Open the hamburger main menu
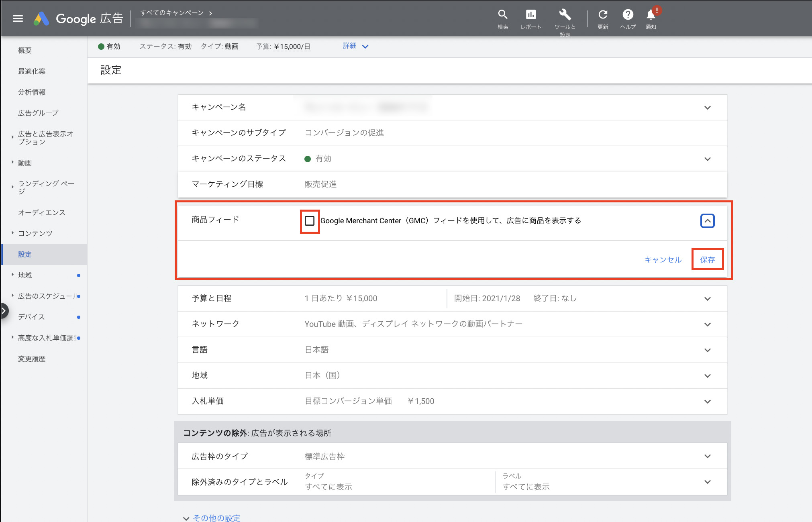Viewport: 812px width, 522px height. pos(18,18)
